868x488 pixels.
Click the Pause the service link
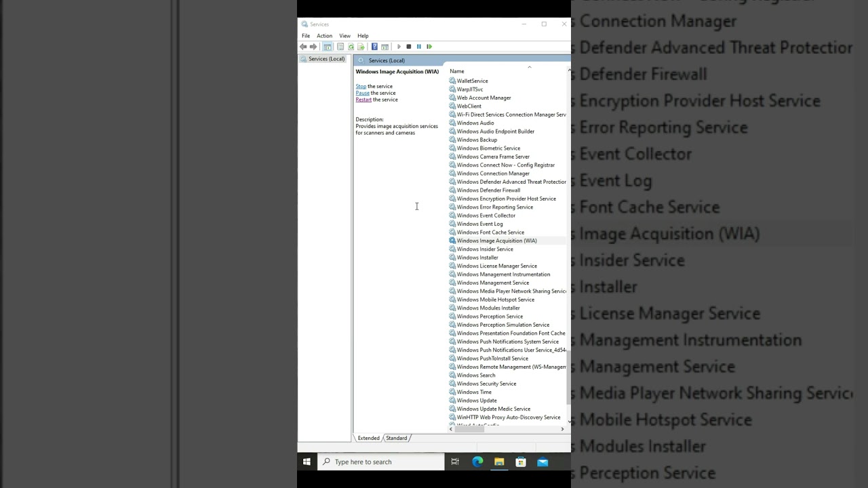[363, 93]
